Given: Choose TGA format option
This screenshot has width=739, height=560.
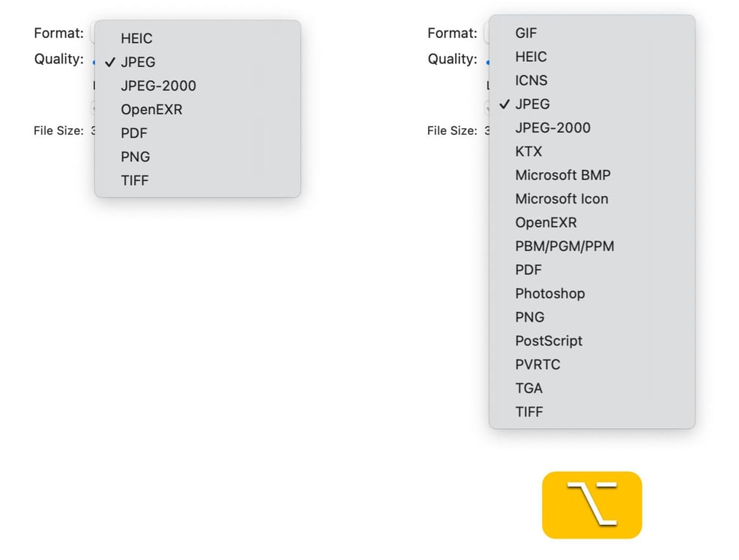Looking at the screenshot, I should [x=592, y=388].
